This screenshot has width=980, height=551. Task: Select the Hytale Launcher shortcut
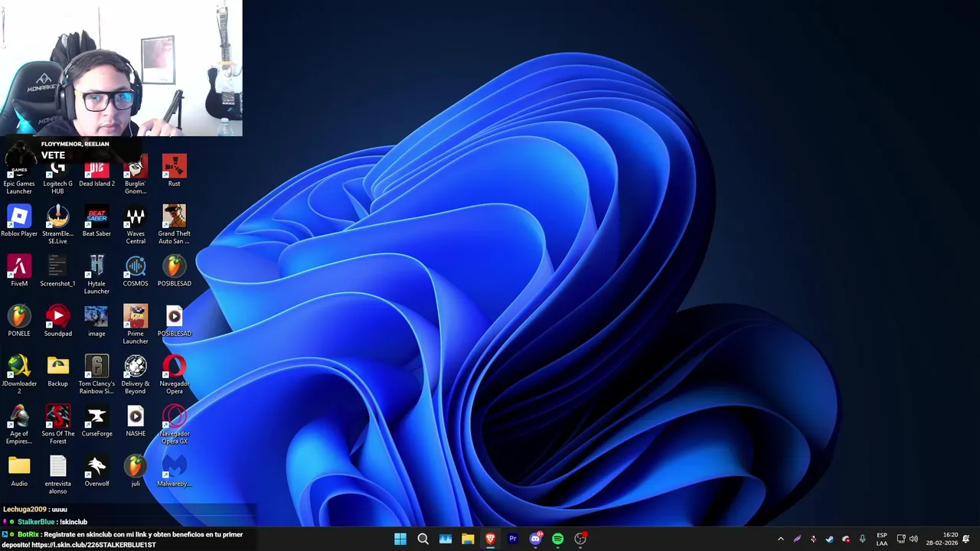96,274
